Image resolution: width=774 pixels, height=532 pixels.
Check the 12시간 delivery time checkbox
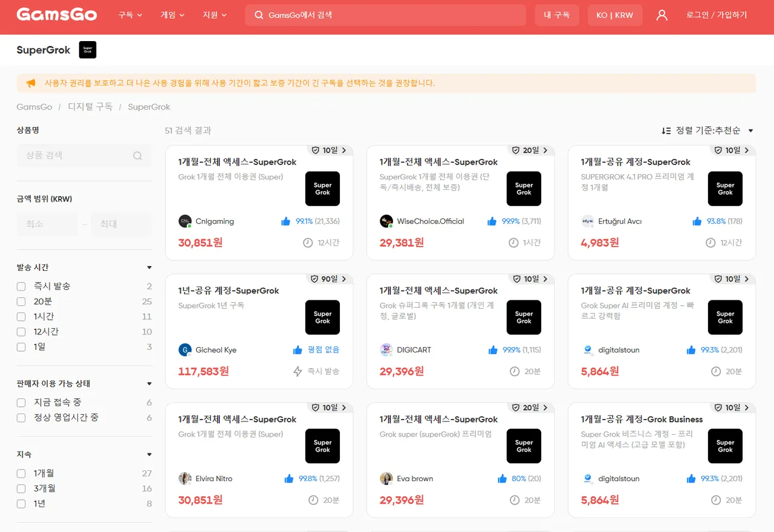click(21, 332)
